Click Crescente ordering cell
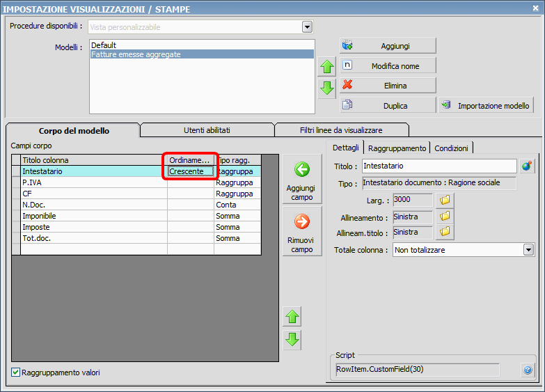The height and width of the screenshot is (392, 545). coord(191,171)
